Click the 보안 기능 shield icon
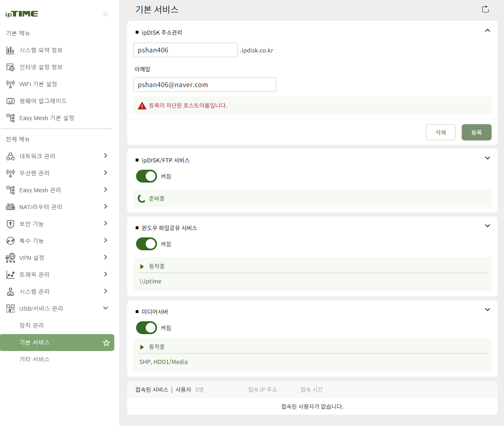This screenshot has width=504, height=426. click(10, 224)
